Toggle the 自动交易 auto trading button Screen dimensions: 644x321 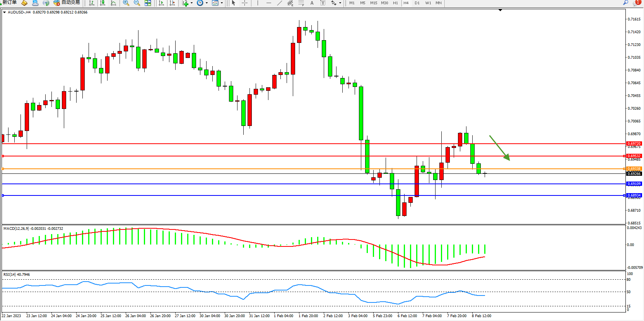(67, 3)
